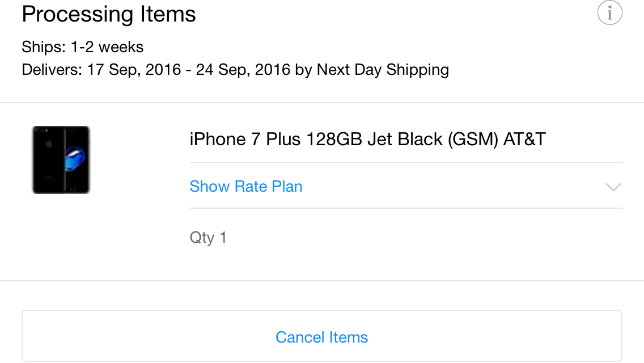Click the Next Day Shipping text
644x363 pixels.
(x=383, y=70)
